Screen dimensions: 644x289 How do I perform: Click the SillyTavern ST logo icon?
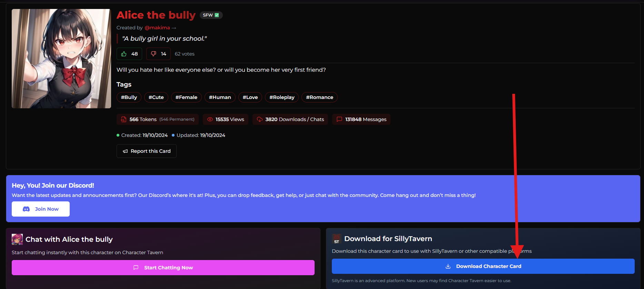(x=337, y=239)
